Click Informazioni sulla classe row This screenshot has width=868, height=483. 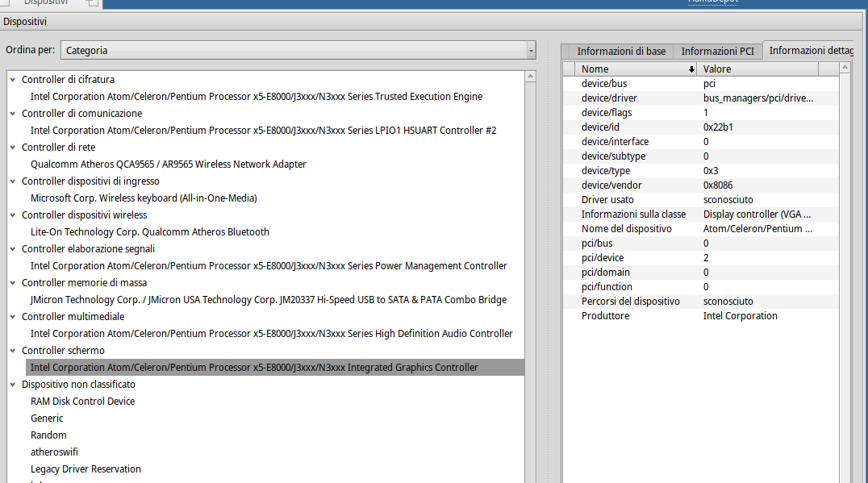click(701, 214)
